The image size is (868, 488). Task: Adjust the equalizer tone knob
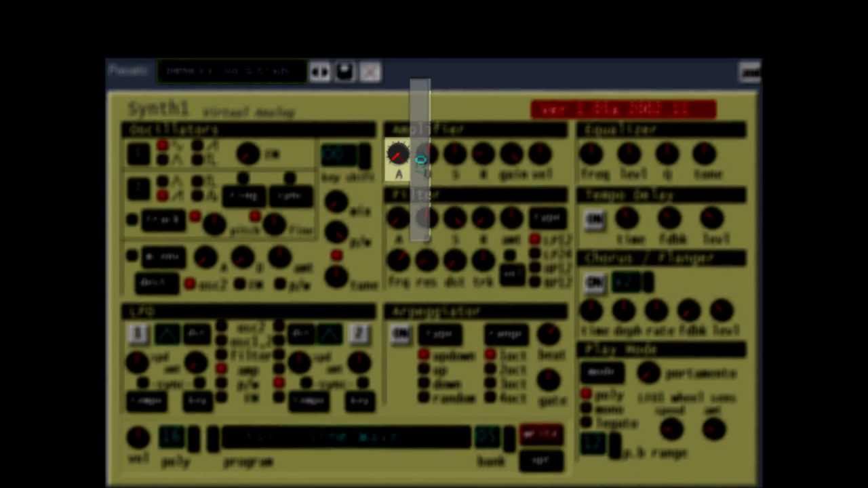(705, 154)
